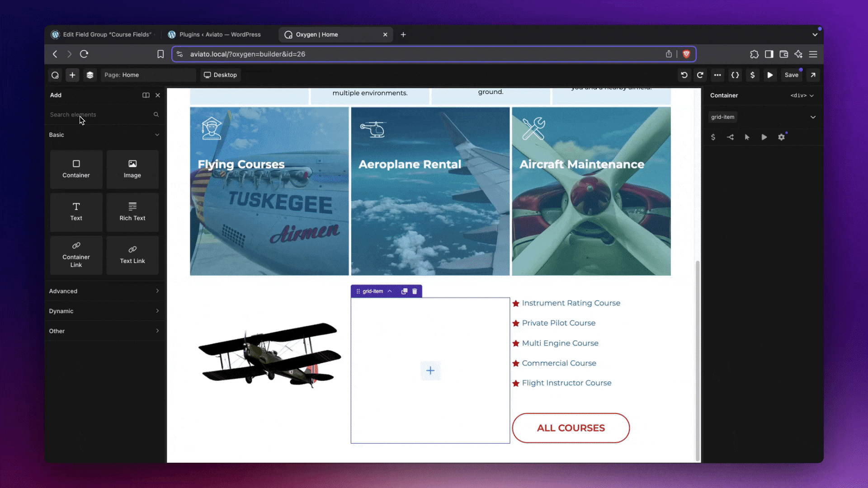
Task: Open the browser tab list chevron
Action: coord(815,34)
